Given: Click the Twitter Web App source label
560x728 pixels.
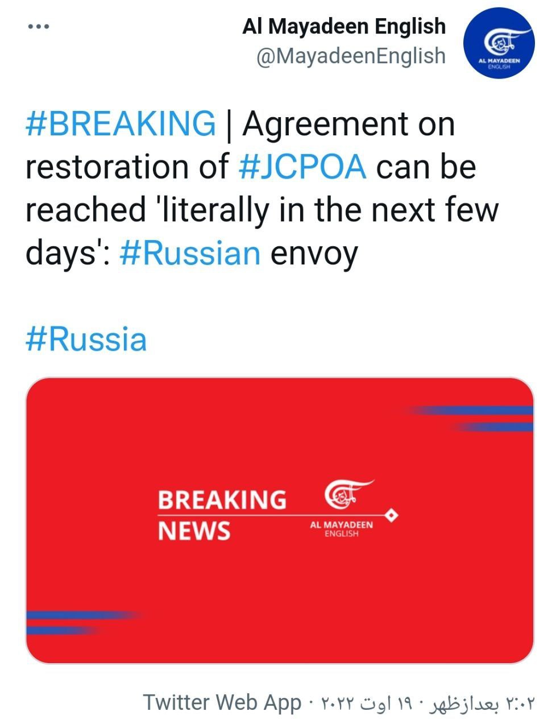Looking at the screenshot, I should tap(222, 702).
